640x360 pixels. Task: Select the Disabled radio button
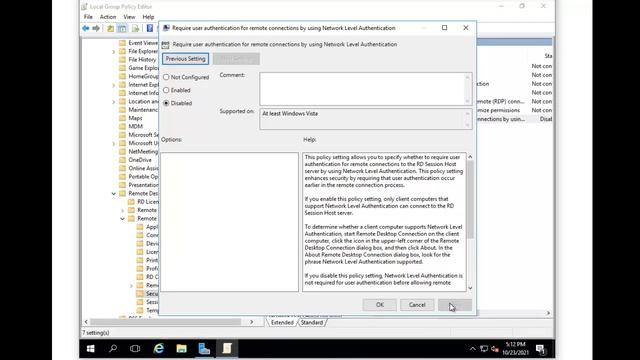point(166,103)
